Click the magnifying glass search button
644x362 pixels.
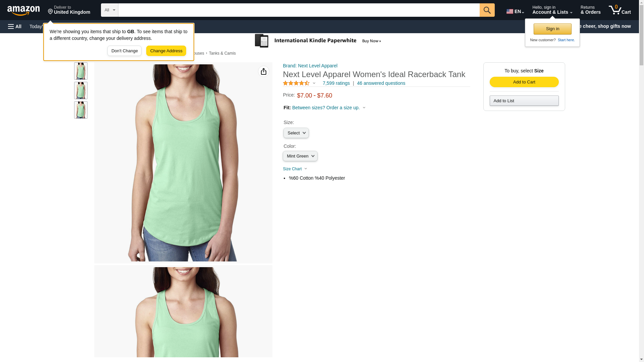coord(487,10)
